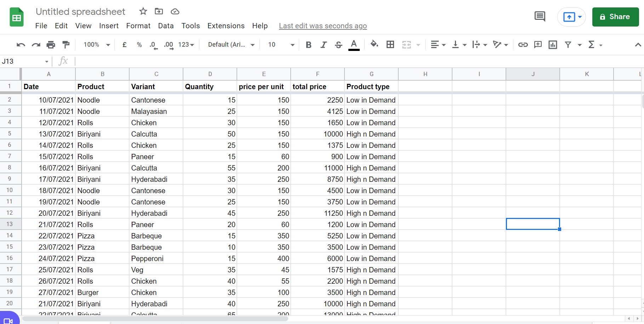Select the Paint format tool
Viewport: 644px width, 324px height.
pos(66,45)
